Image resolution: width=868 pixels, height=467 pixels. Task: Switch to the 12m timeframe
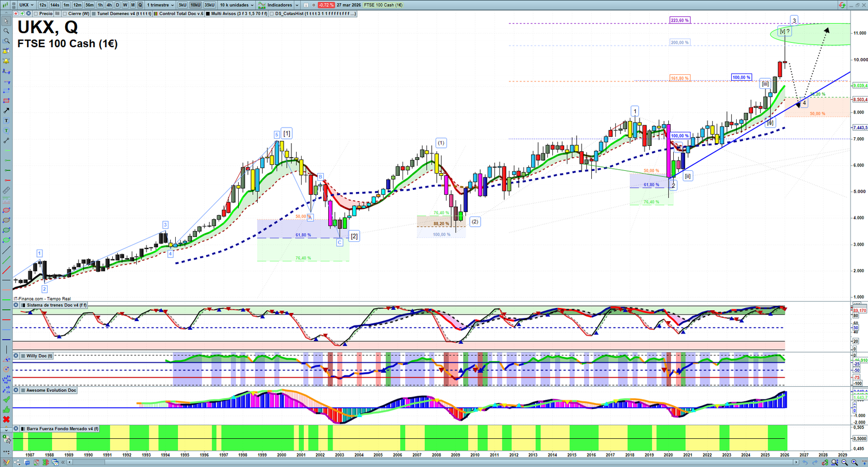click(x=78, y=5)
